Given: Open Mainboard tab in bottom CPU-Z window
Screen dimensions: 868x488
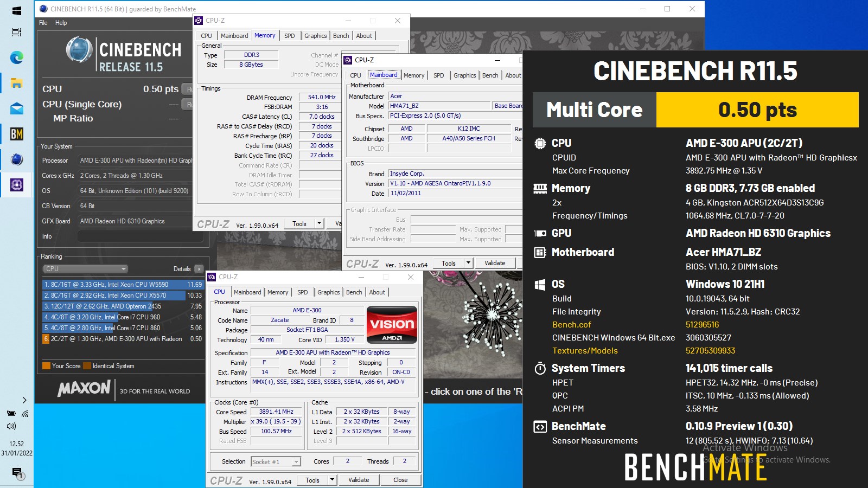Looking at the screenshot, I should (x=247, y=292).
